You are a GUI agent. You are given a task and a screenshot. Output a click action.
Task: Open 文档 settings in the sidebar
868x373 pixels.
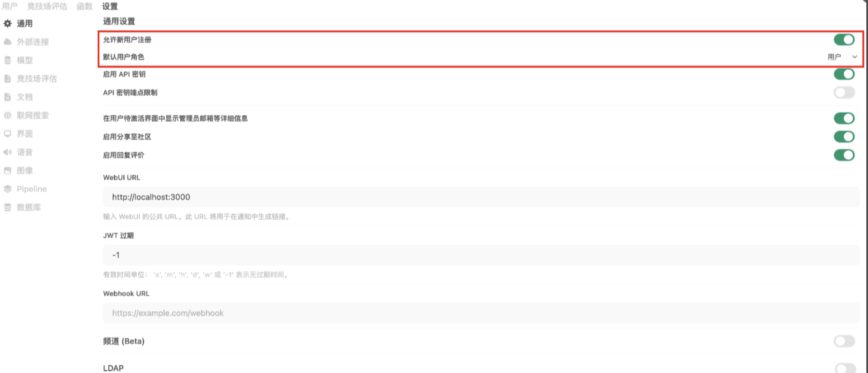click(25, 97)
